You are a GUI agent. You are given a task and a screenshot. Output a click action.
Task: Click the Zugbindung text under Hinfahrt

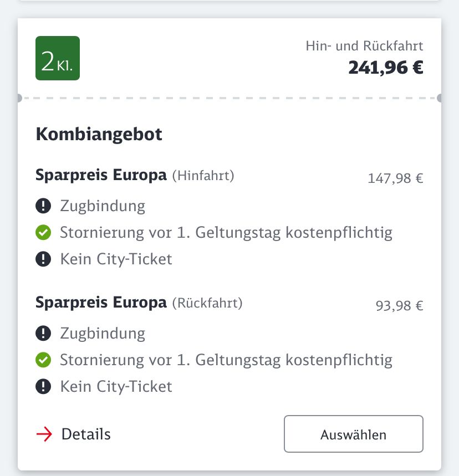pos(103,206)
